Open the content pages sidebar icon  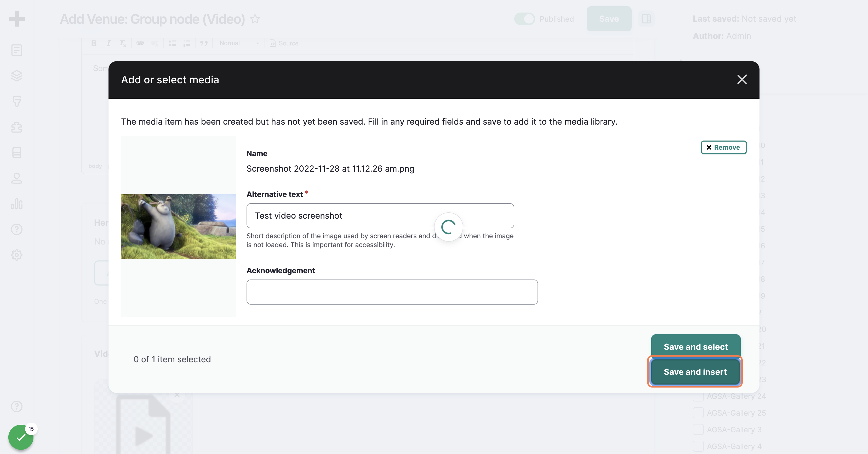point(16,50)
